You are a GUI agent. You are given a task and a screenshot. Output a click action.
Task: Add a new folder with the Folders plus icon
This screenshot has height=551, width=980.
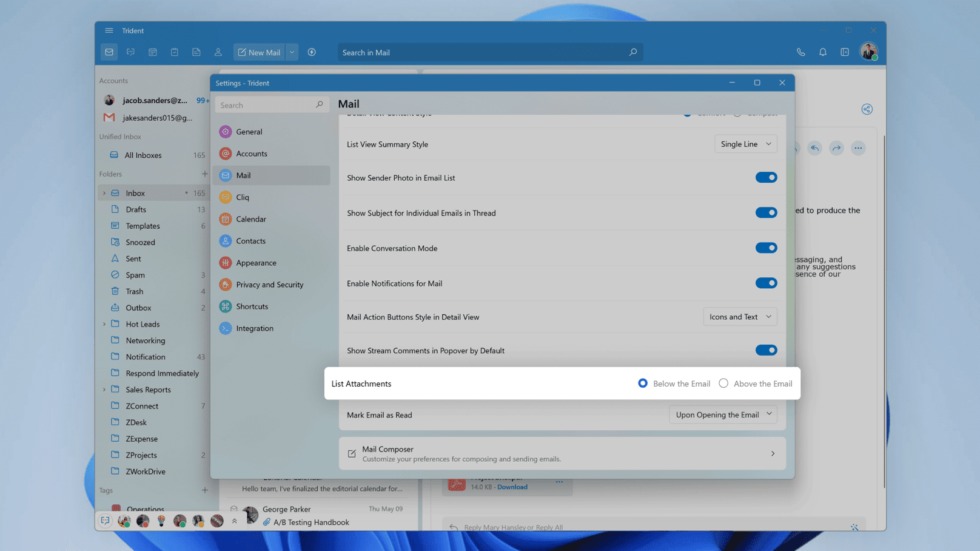point(205,174)
